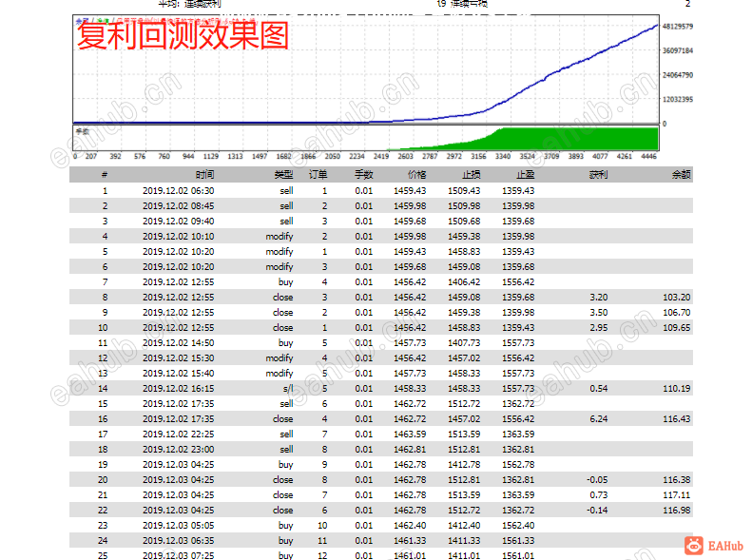Viewport: 752px width, 560px height.
Task: Click the red title 复利回测效果图
Action: 183,35
